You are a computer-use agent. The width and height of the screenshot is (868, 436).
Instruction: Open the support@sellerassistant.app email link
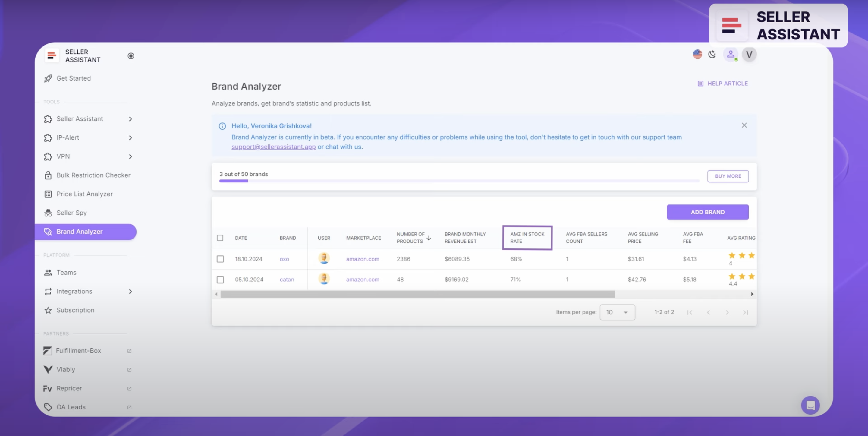tap(273, 147)
